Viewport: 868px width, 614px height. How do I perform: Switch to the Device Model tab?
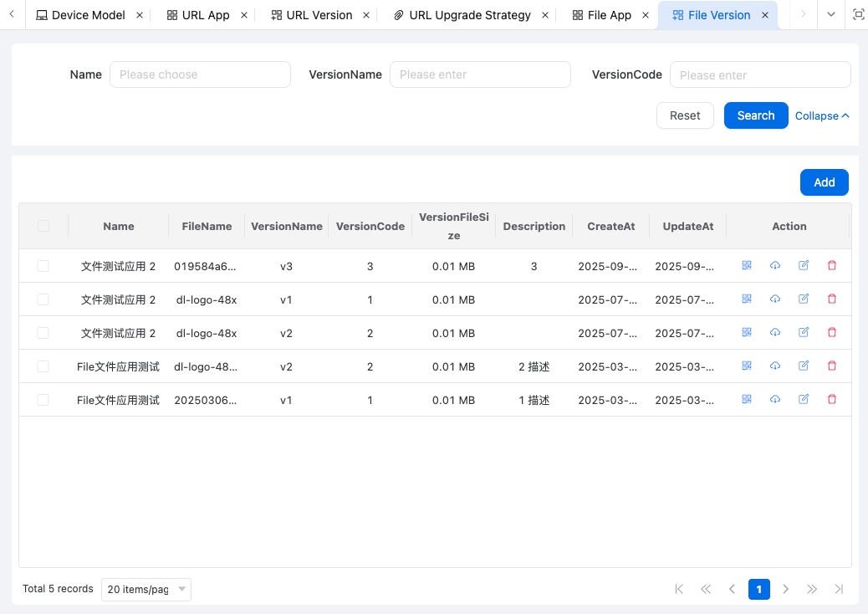point(88,15)
